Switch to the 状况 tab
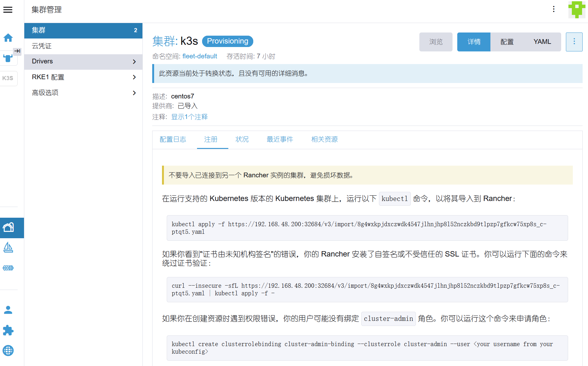This screenshot has width=588, height=366. pyautogui.click(x=242, y=139)
